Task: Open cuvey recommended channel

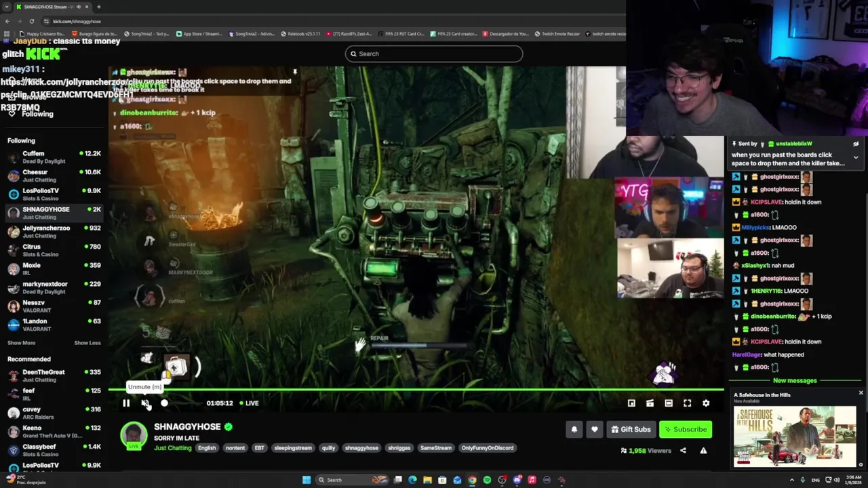Action: pos(54,413)
